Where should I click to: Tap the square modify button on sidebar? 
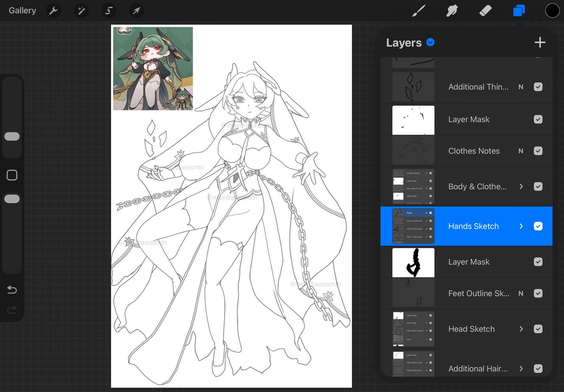pos(12,175)
